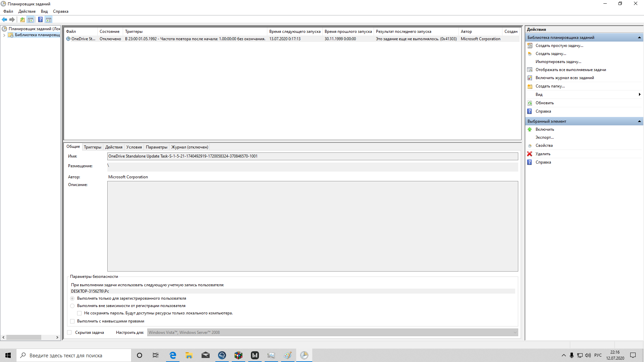This screenshot has width=644, height=362.
Task: Click Создать простую задачу icon
Action: [530, 46]
